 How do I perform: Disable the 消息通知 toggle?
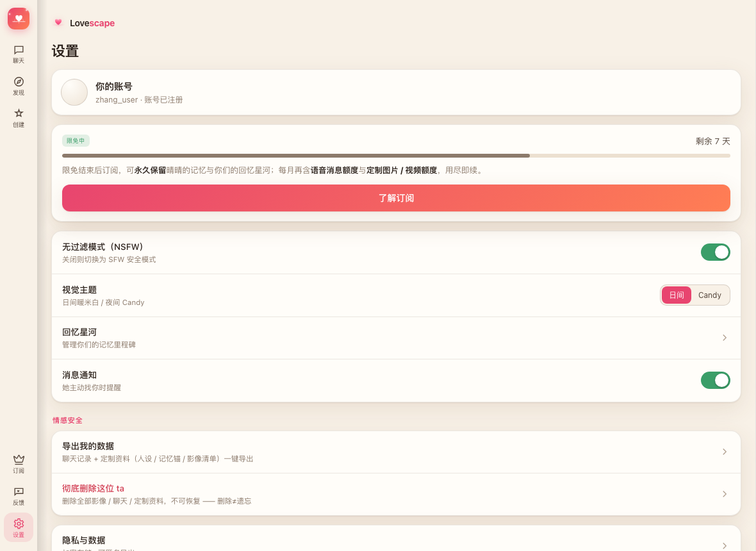click(715, 381)
